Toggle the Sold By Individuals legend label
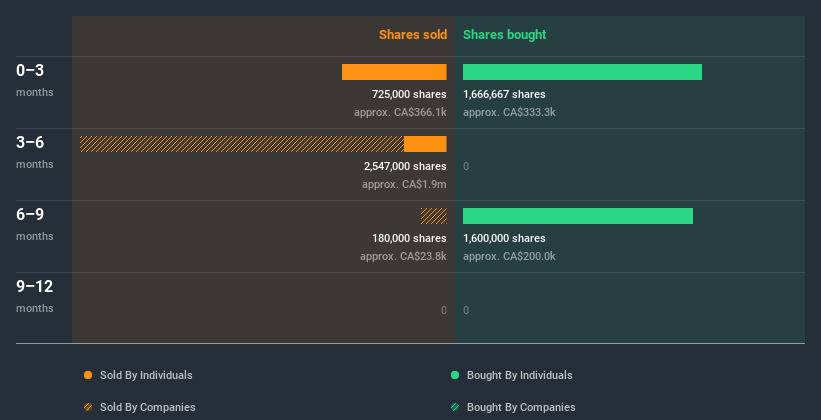 coord(146,375)
